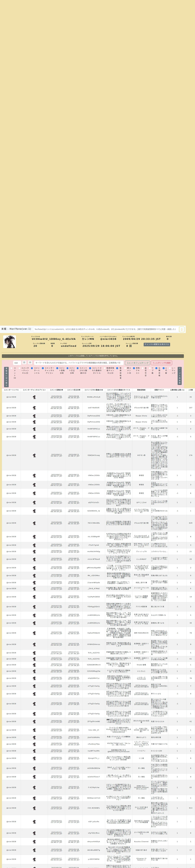Click video ID 7KCIC98m88s cell
The width and height of the screenshot is (195, 868).
pyautogui.click(x=94, y=523)
